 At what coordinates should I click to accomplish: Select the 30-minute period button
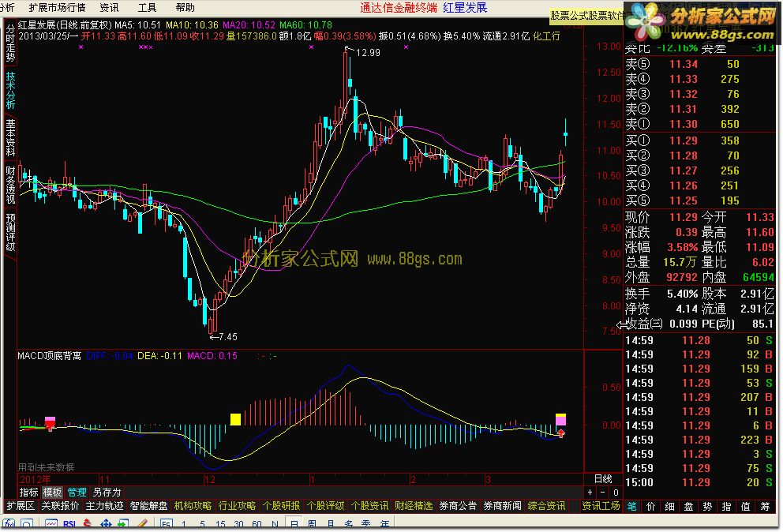click(238, 525)
